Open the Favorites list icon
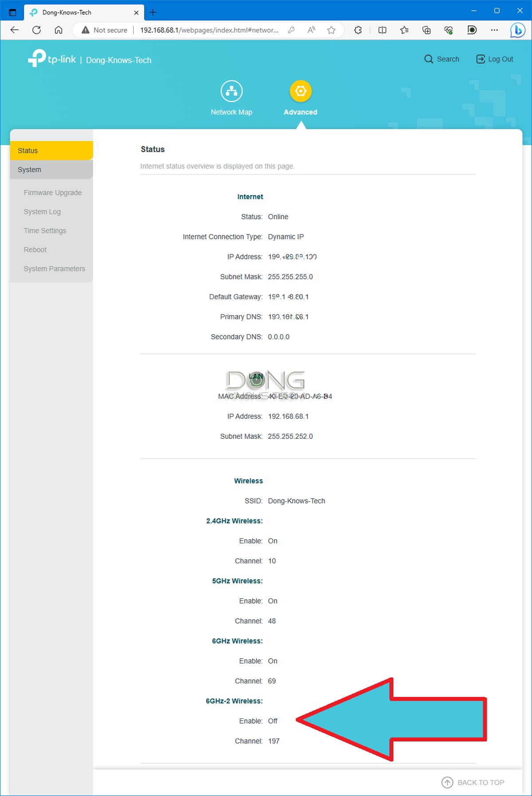Image resolution: width=532 pixels, height=796 pixels. pyautogui.click(x=404, y=30)
